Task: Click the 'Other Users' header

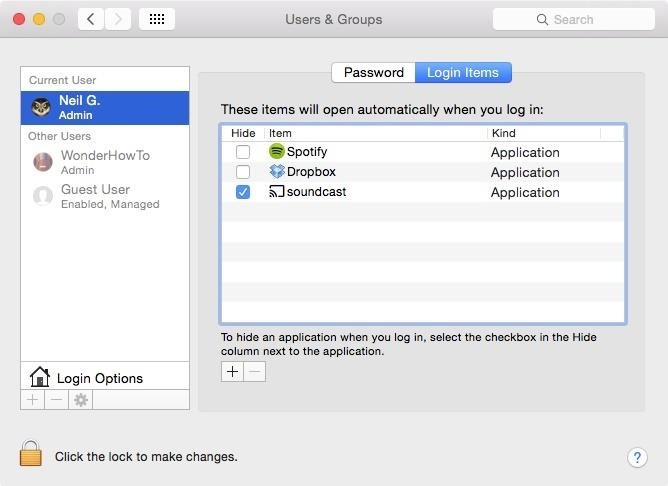Action: coord(60,136)
